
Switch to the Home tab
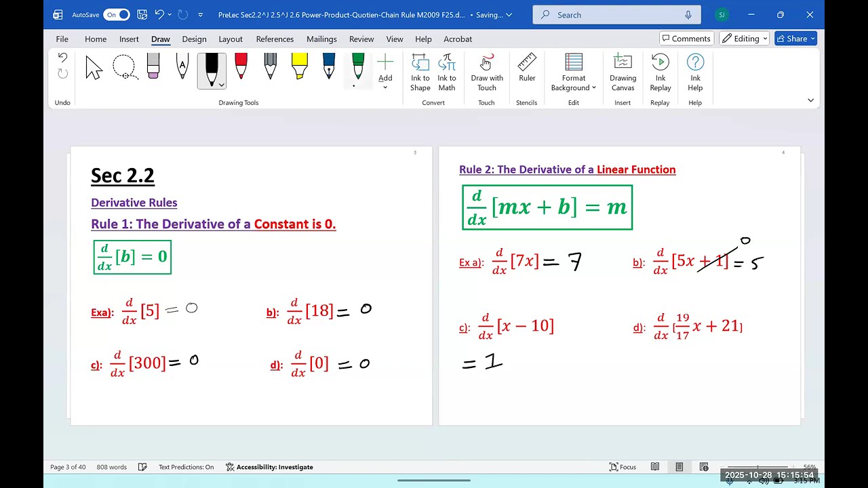point(96,39)
